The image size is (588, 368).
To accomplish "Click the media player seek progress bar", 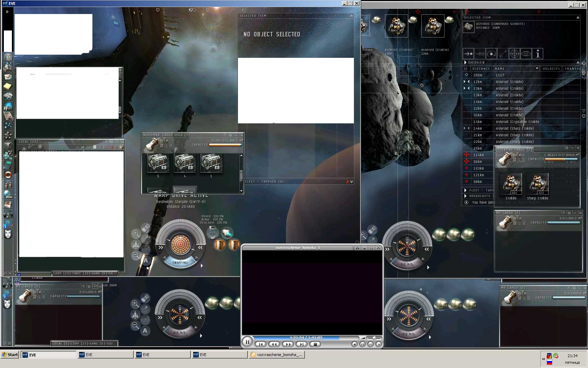I will point(307,338).
